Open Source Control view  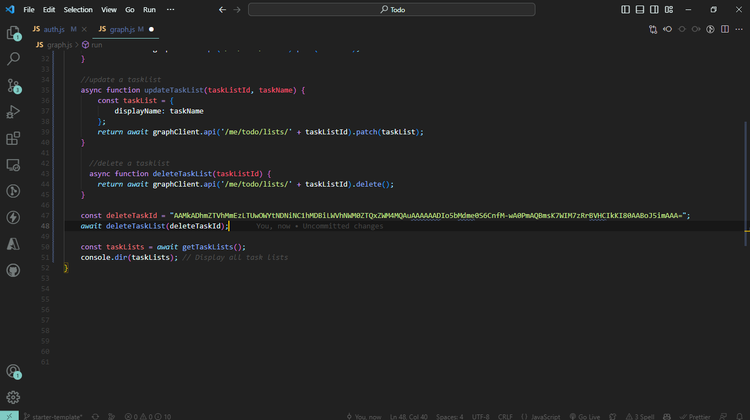(14, 86)
